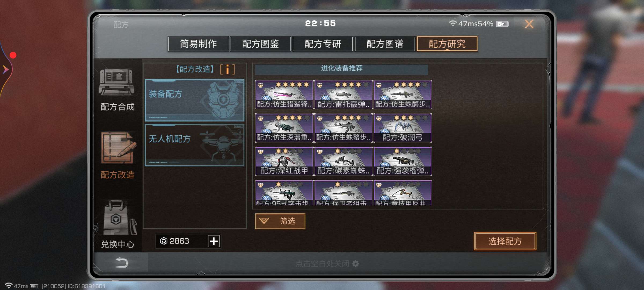Click the currency icon next to 2863

pos(163,241)
